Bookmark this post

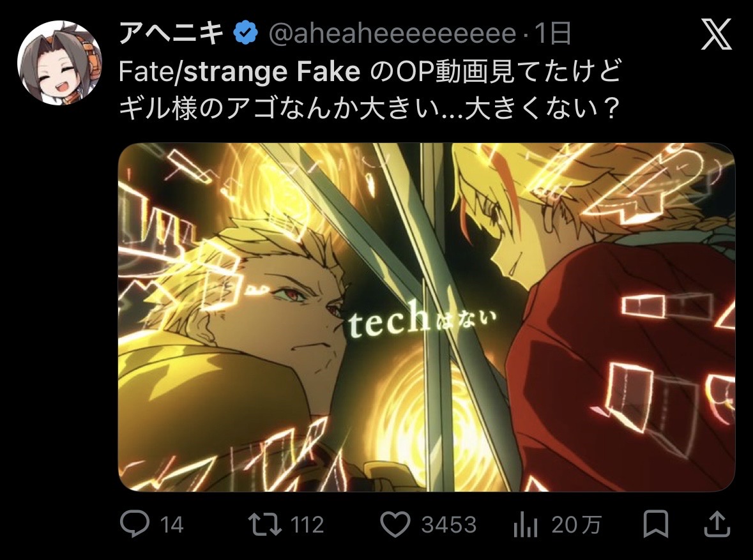(655, 524)
